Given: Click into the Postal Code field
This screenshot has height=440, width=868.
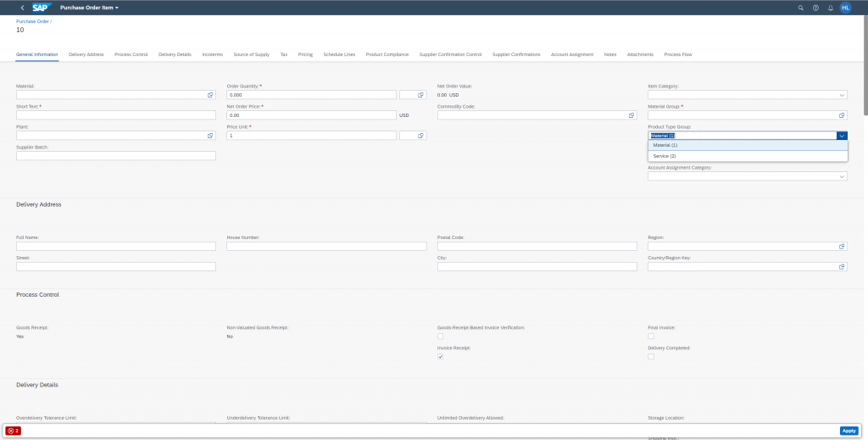Looking at the screenshot, I should coord(537,247).
